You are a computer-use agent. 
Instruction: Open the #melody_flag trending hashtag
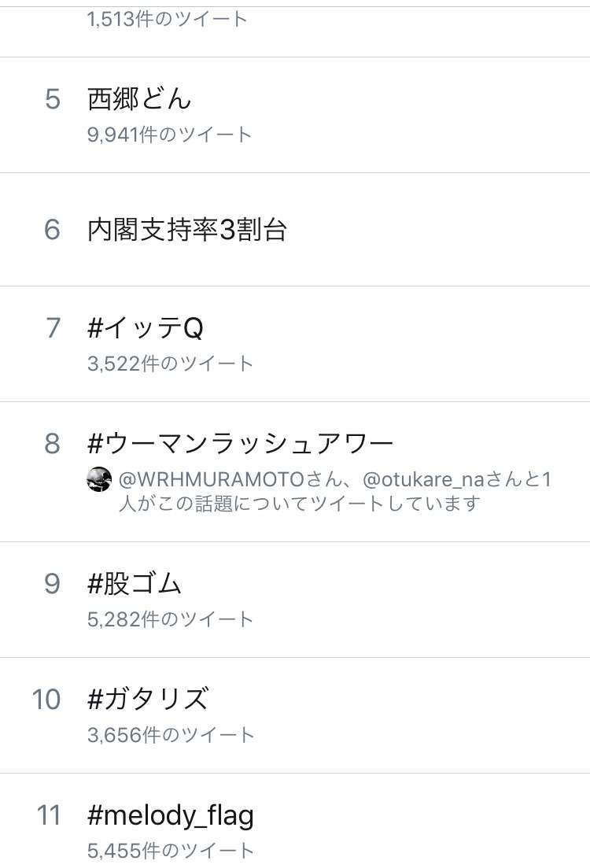171,815
